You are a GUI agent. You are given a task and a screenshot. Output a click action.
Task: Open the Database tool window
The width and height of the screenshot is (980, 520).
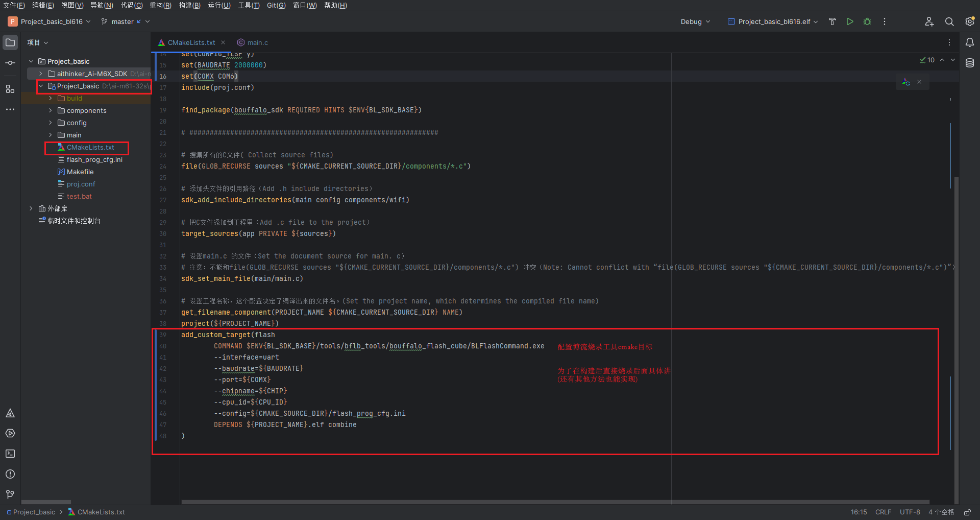coord(970,63)
